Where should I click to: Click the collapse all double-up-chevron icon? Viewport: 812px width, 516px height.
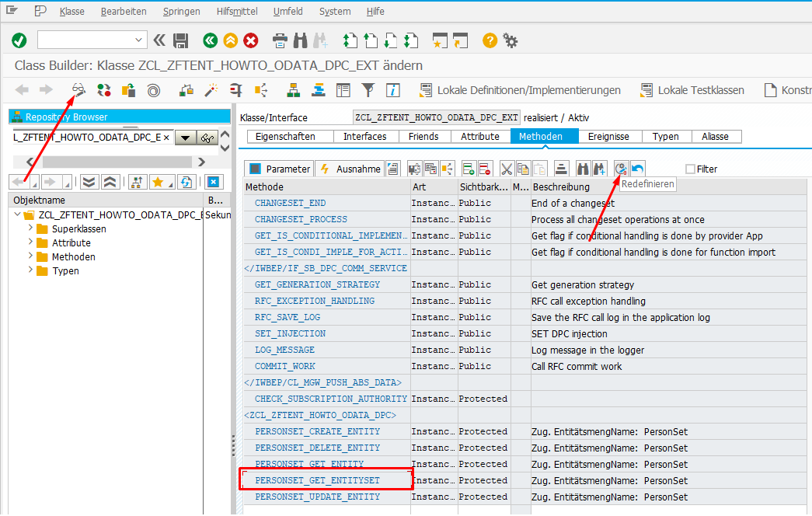point(110,182)
